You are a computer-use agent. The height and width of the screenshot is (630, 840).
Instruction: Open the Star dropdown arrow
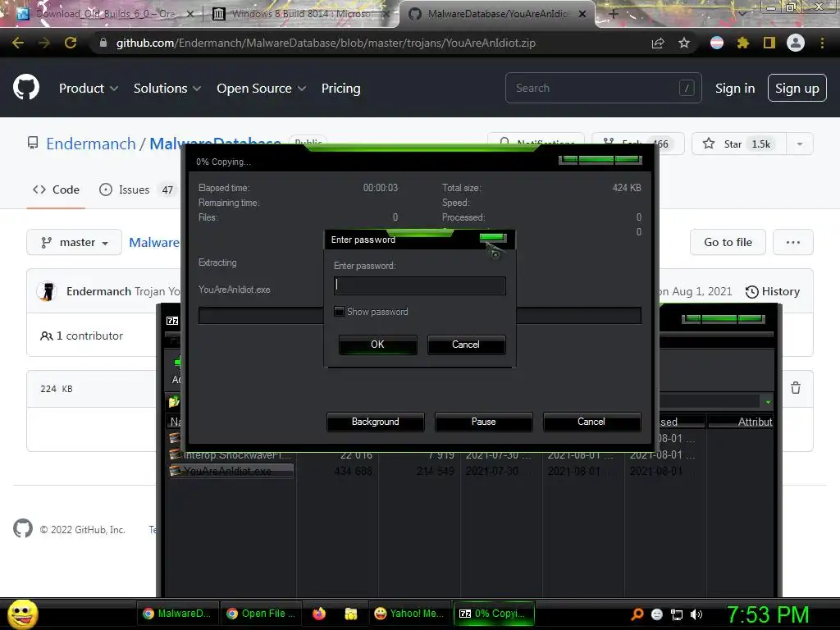coord(800,144)
